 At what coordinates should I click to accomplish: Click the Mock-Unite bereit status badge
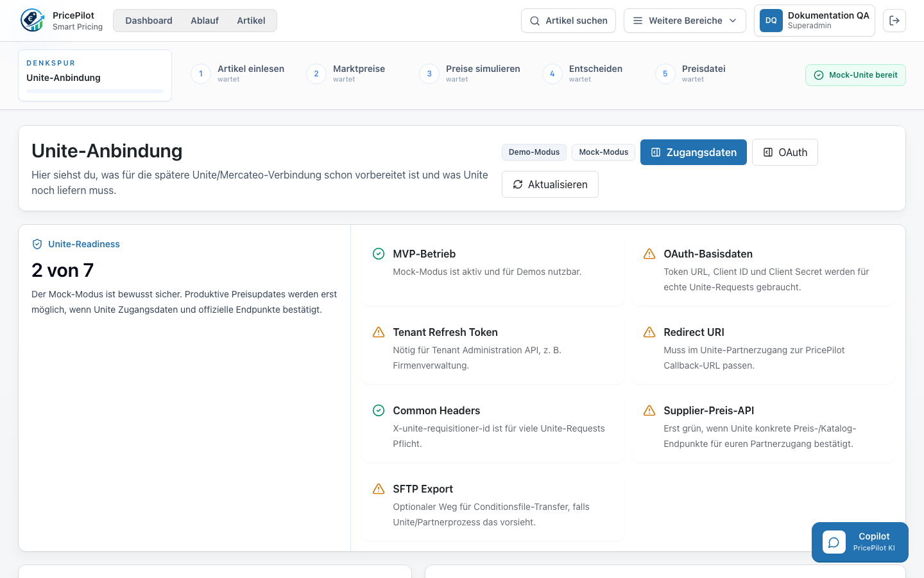pyautogui.click(x=855, y=75)
